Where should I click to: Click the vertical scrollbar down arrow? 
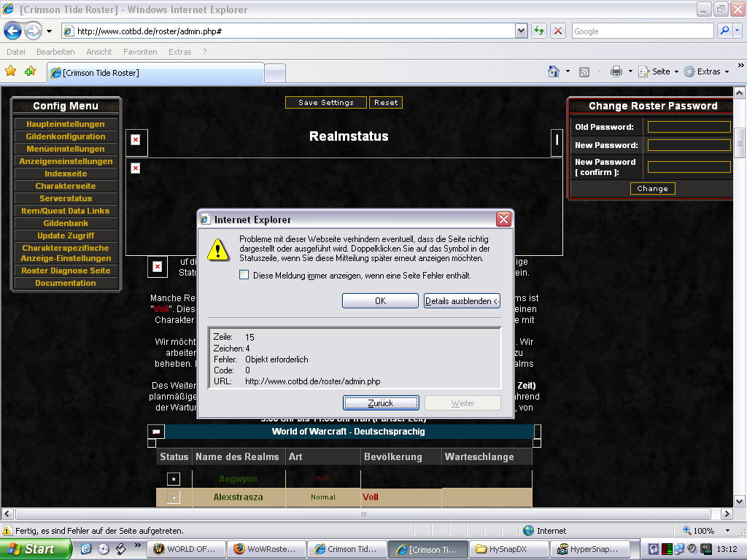tap(740, 501)
